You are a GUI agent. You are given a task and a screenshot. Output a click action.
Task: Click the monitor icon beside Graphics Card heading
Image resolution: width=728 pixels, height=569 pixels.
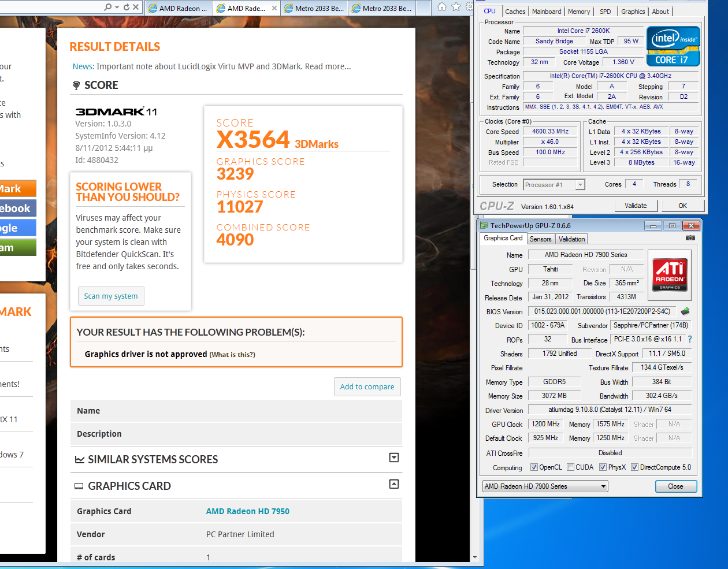coord(79,486)
